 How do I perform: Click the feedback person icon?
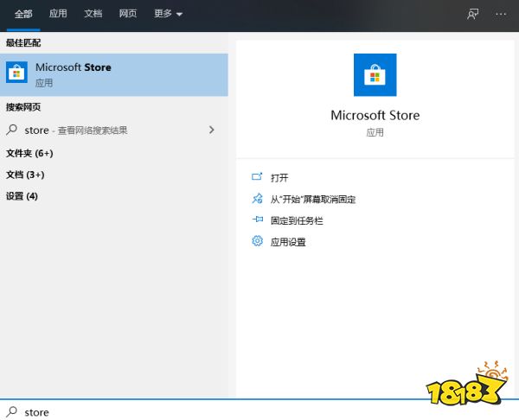coord(472,14)
